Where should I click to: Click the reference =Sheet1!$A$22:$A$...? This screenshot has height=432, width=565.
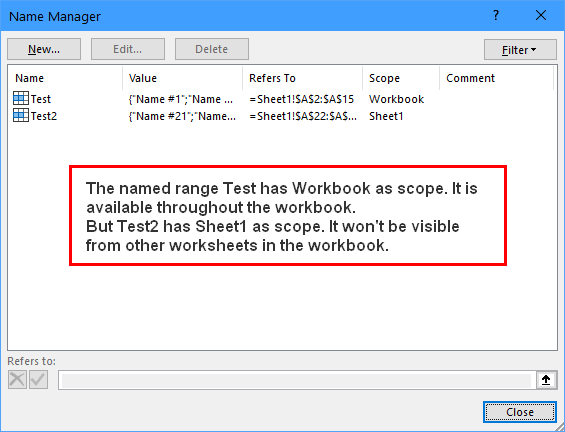[303, 116]
